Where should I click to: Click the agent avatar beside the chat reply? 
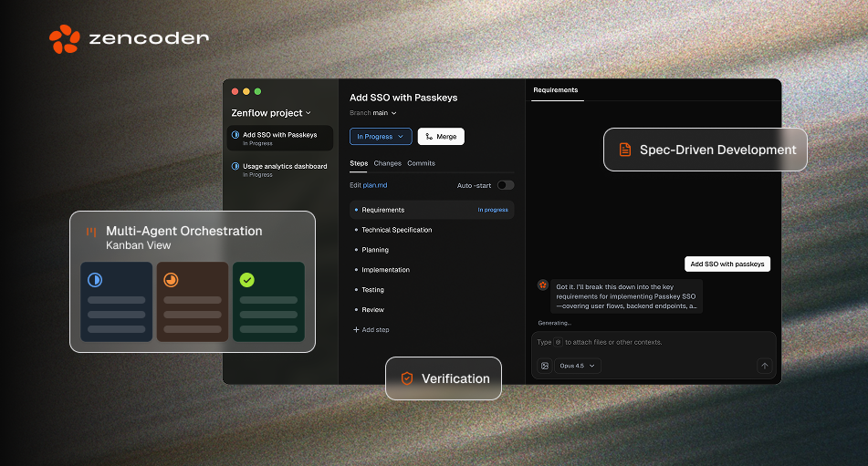(543, 285)
